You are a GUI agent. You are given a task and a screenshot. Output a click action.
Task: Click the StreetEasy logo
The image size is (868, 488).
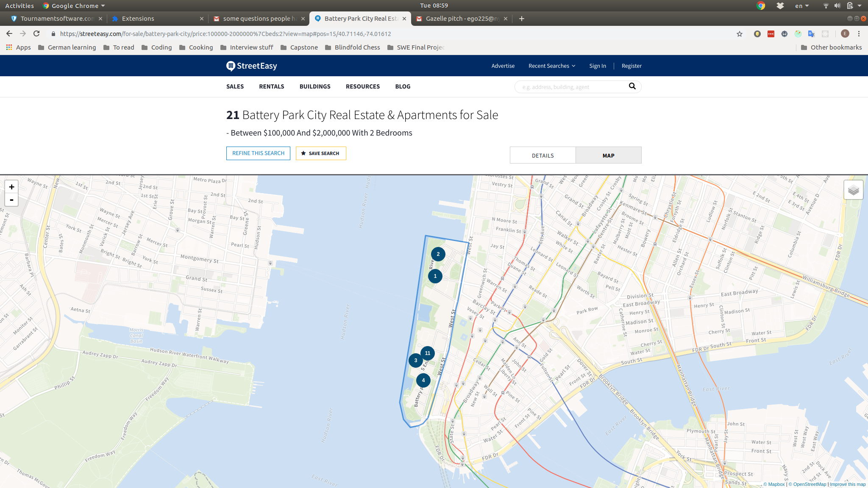tap(251, 66)
